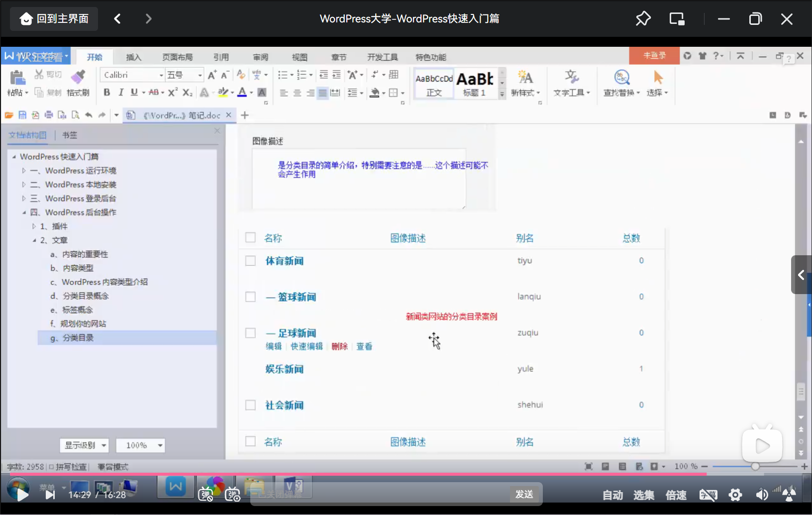Switch to the 插入 ribbon tab
Viewport: 812px width, 515px height.
[133, 57]
